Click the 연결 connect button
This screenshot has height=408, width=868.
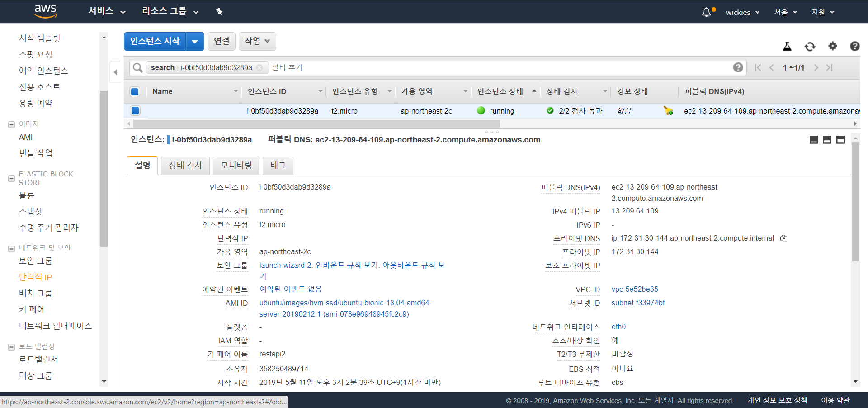pyautogui.click(x=222, y=41)
